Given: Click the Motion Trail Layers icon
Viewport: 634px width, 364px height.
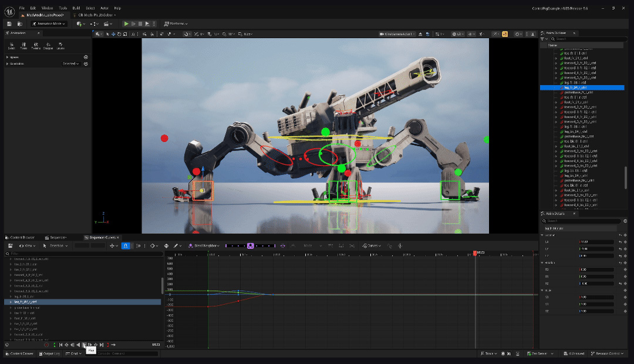Looking at the screenshot, I should click(60, 45).
